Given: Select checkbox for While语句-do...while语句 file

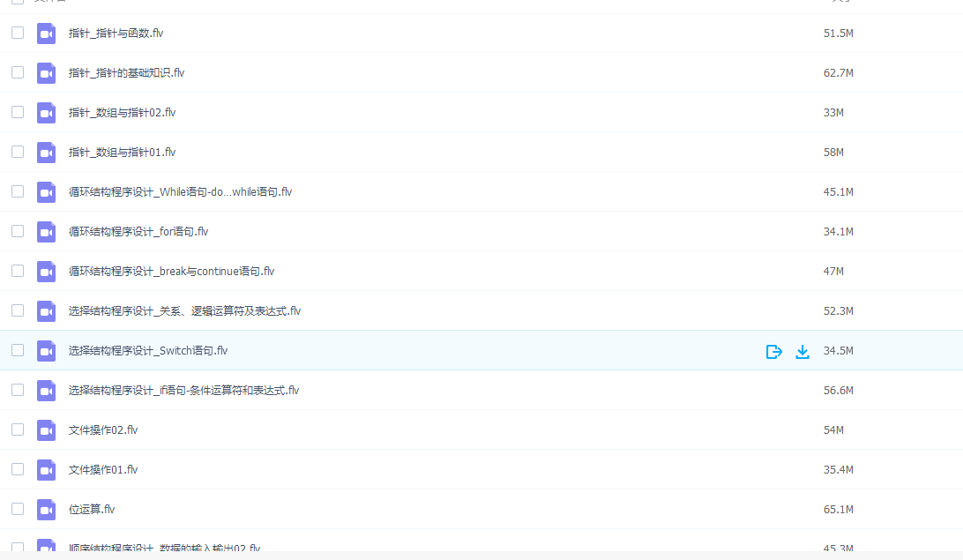Looking at the screenshot, I should [x=18, y=191].
